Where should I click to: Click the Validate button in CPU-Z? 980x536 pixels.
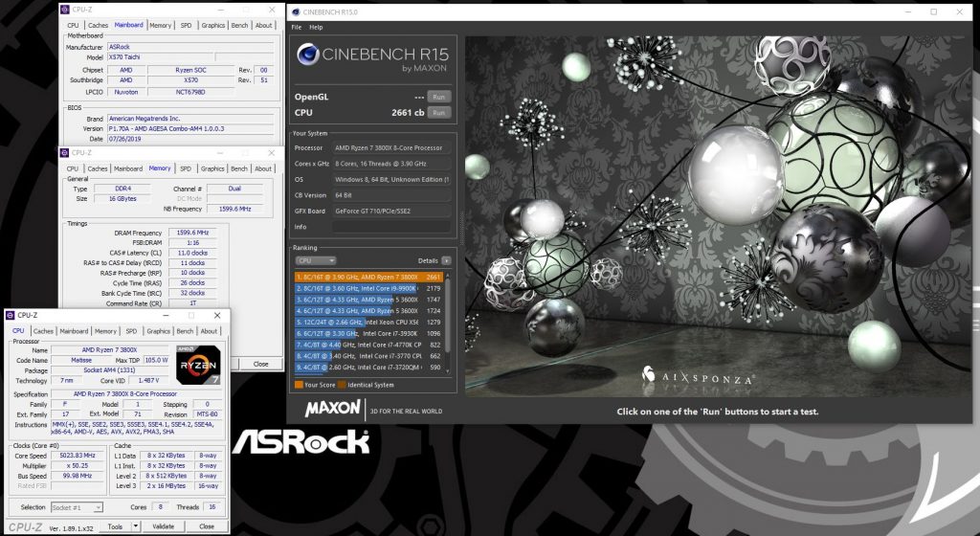click(x=163, y=526)
